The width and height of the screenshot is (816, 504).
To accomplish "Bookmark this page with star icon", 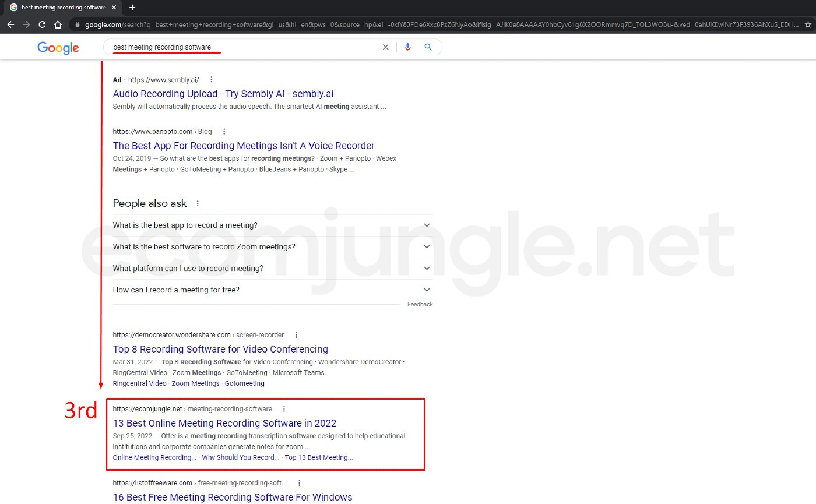I will pos(808,24).
